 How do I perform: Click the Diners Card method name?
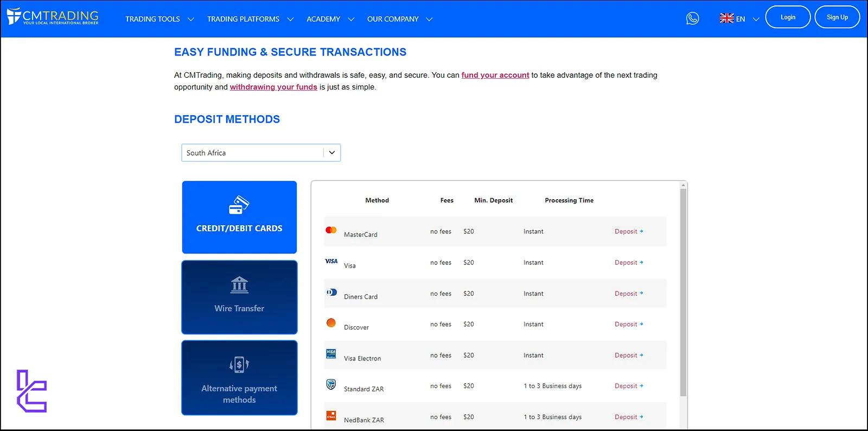tap(361, 296)
